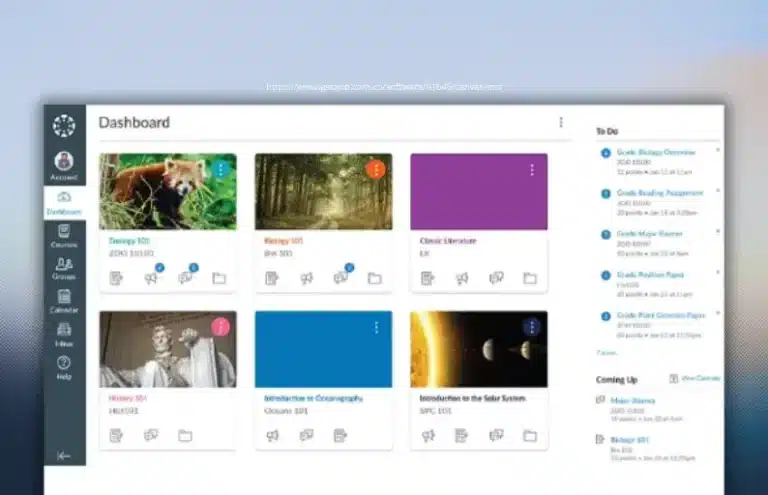768x495 pixels.
Task: Open the Dashboard options three-dot menu
Action: (560, 122)
